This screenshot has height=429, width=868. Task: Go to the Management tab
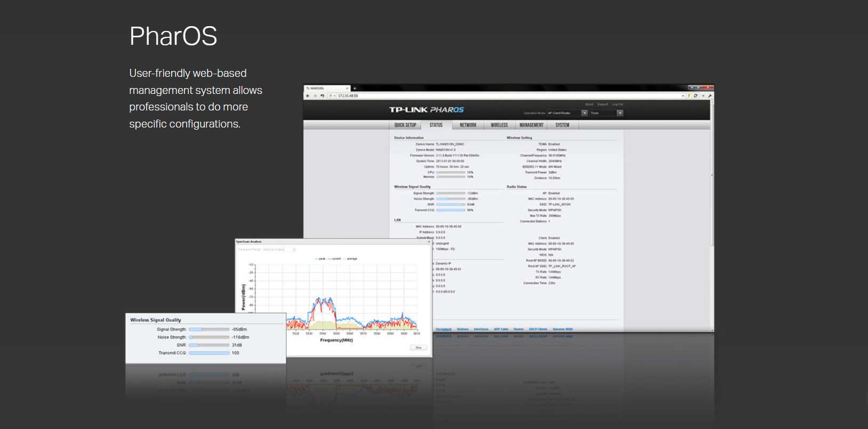(x=531, y=125)
